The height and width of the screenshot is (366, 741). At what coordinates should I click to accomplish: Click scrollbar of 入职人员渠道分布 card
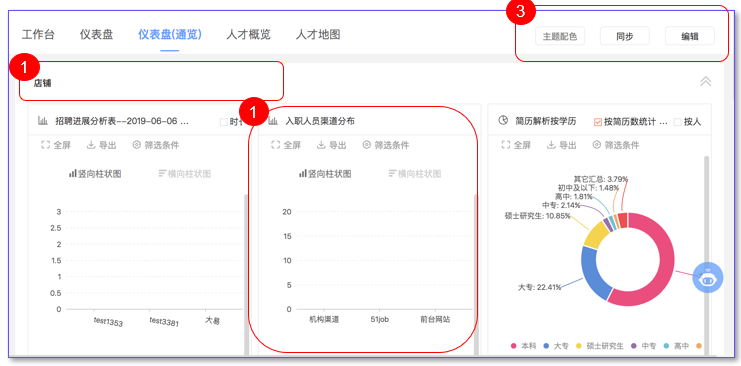pyautogui.click(x=476, y=274)
